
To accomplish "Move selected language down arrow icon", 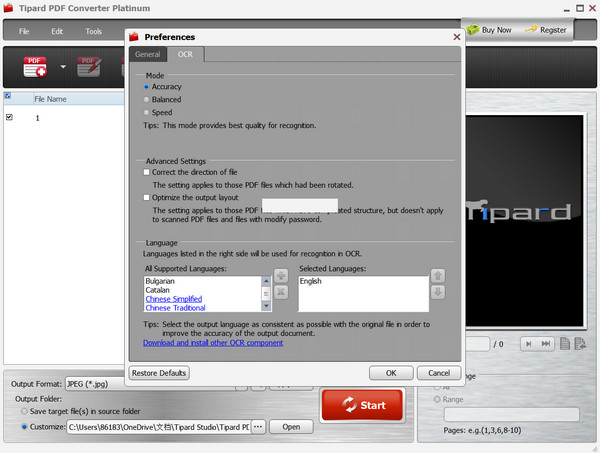I will [438, 292].
